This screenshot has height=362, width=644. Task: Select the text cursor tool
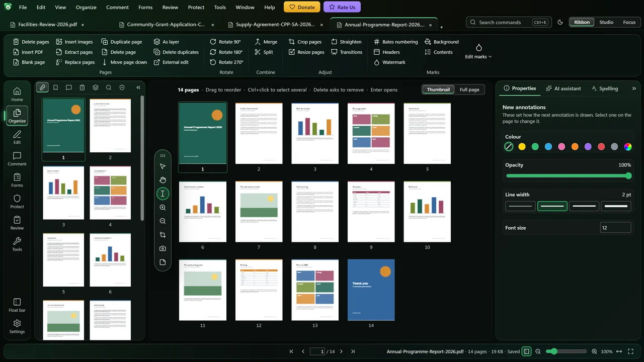click(x=163, y=194)
